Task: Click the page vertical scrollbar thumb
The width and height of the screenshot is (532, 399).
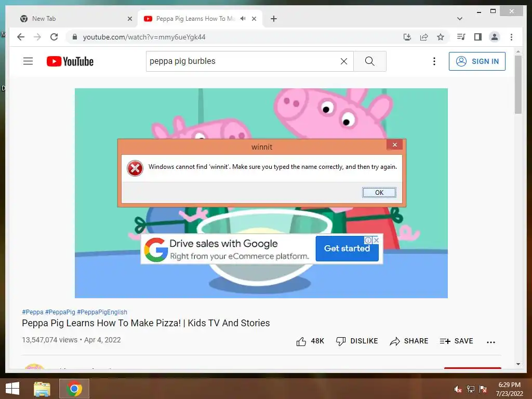Action: (518, 85)
